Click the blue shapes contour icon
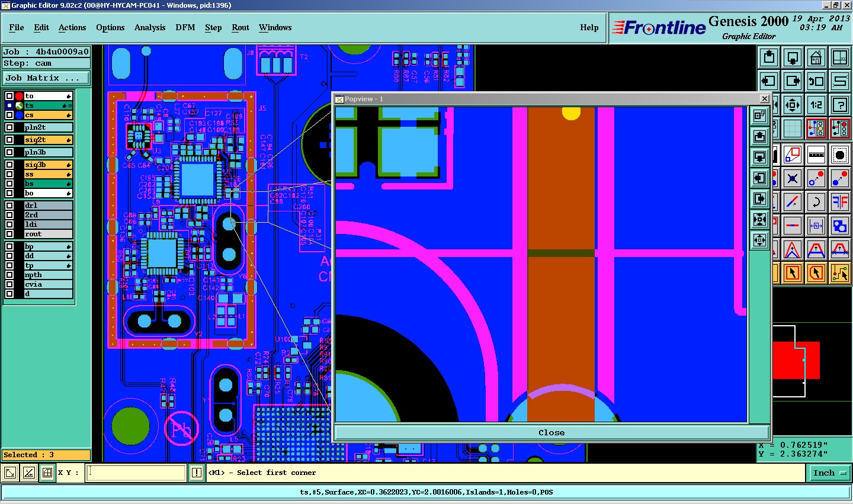 coord(840,225)
